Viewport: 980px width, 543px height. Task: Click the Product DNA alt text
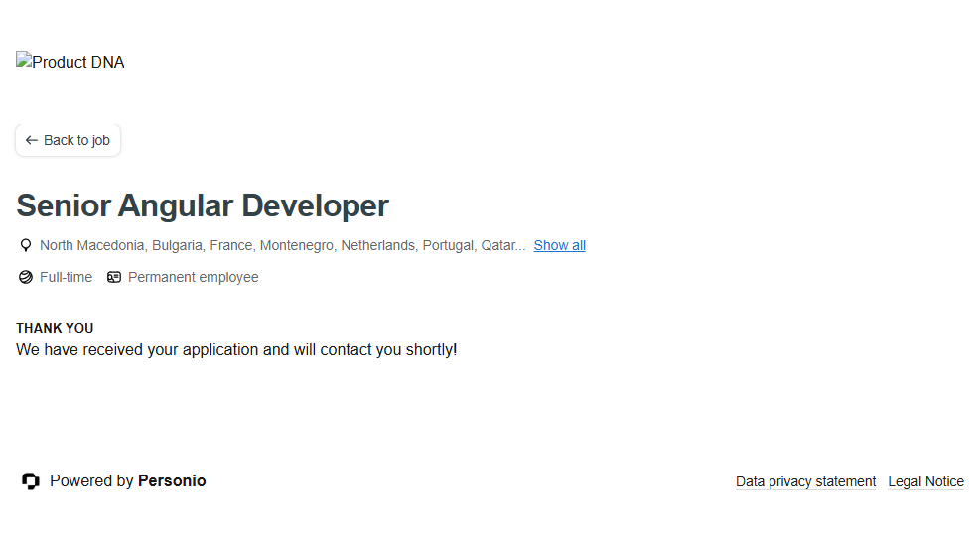click(78, 63)
